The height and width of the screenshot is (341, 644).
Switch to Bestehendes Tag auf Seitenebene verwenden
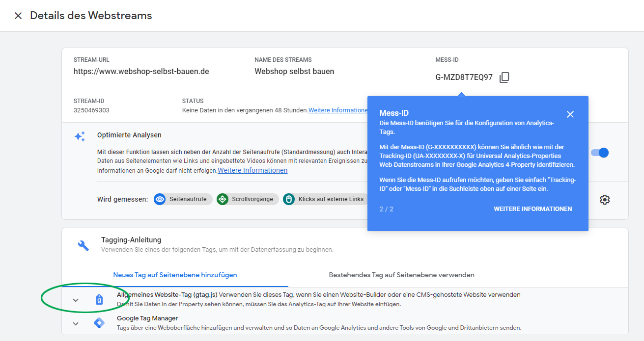401,275
